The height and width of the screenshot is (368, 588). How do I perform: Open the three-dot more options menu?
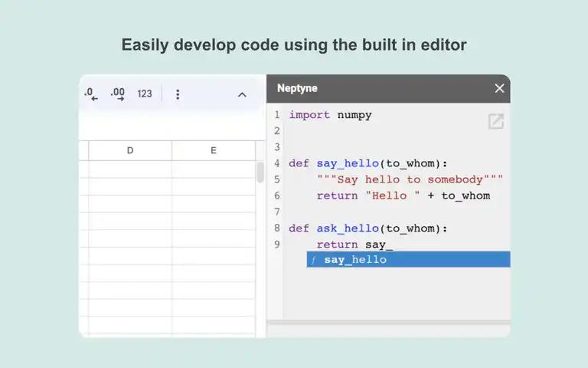178,94
